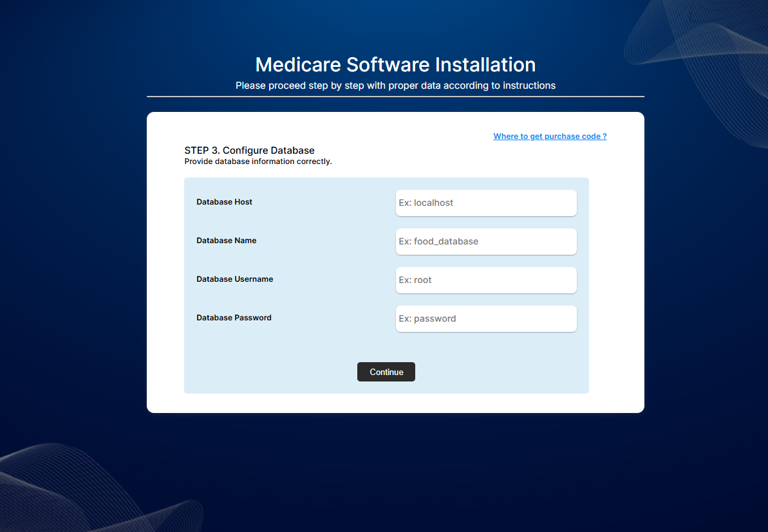Click the white card's empty area below the form

click(x=395, y=403)
